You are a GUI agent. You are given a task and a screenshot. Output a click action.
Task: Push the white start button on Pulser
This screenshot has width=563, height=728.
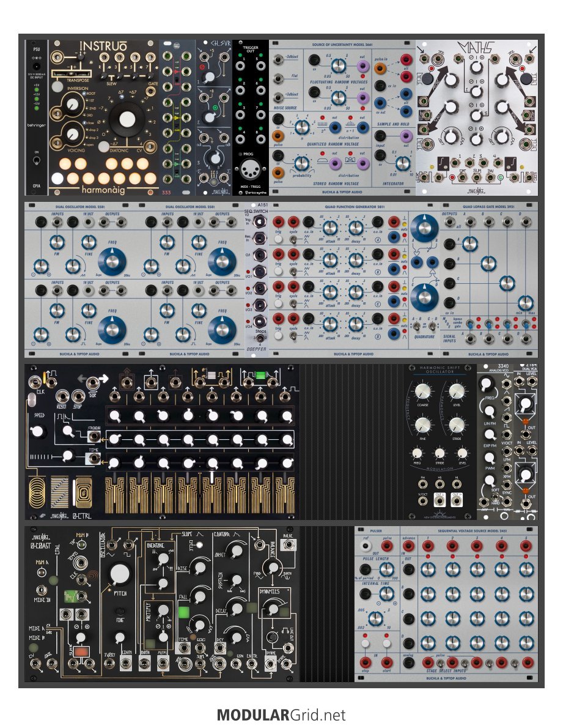(x=386, y=644)
